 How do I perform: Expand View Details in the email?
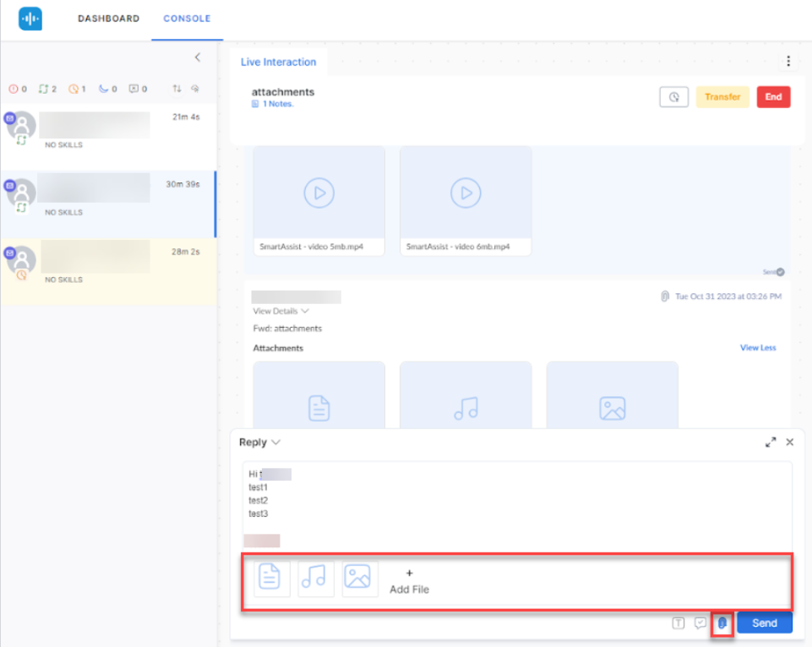tap(281, 311)
